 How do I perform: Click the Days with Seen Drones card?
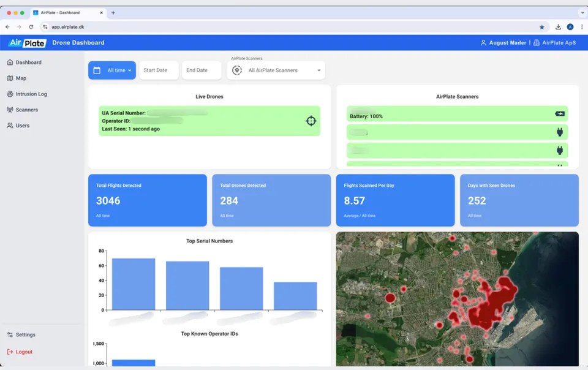[519, 200]
